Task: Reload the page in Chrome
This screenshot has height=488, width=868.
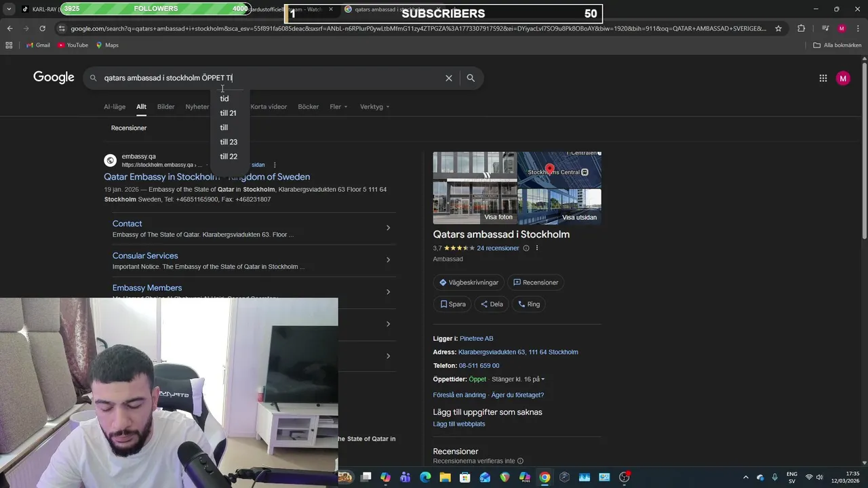Action: coord(42,28)
